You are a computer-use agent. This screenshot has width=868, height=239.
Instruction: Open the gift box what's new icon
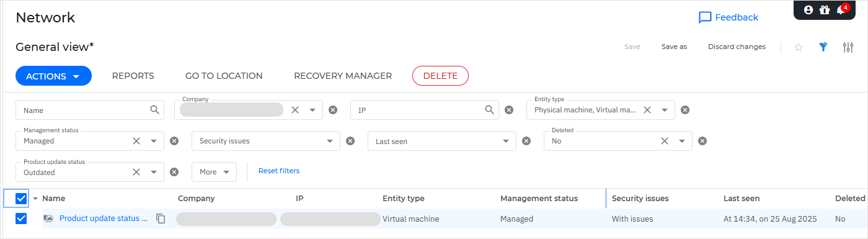(x=824, y=10)
